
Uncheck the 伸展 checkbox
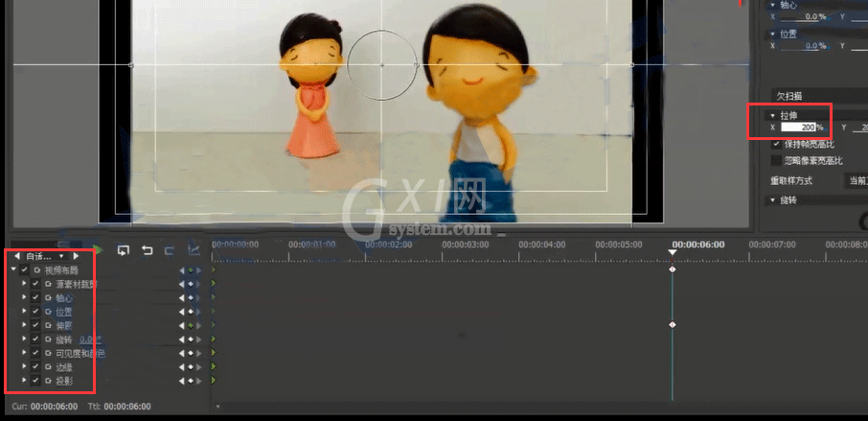click(35, 325)
